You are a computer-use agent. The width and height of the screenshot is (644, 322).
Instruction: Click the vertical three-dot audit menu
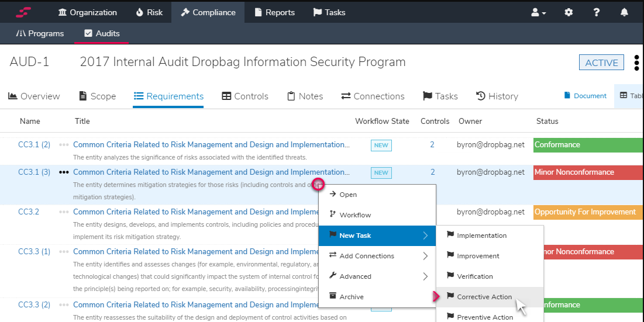pyautogui.click(x=636, y=63)
